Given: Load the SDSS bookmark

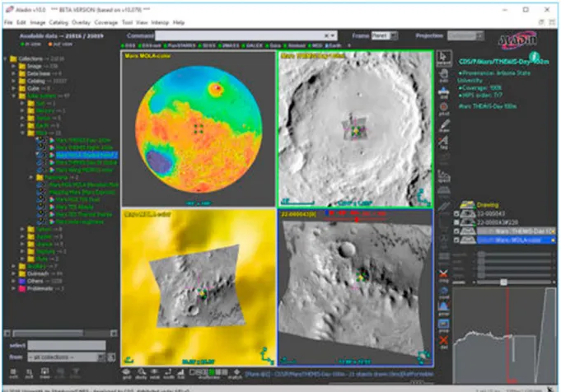Looking at the screenshot, I should [207, 45].
